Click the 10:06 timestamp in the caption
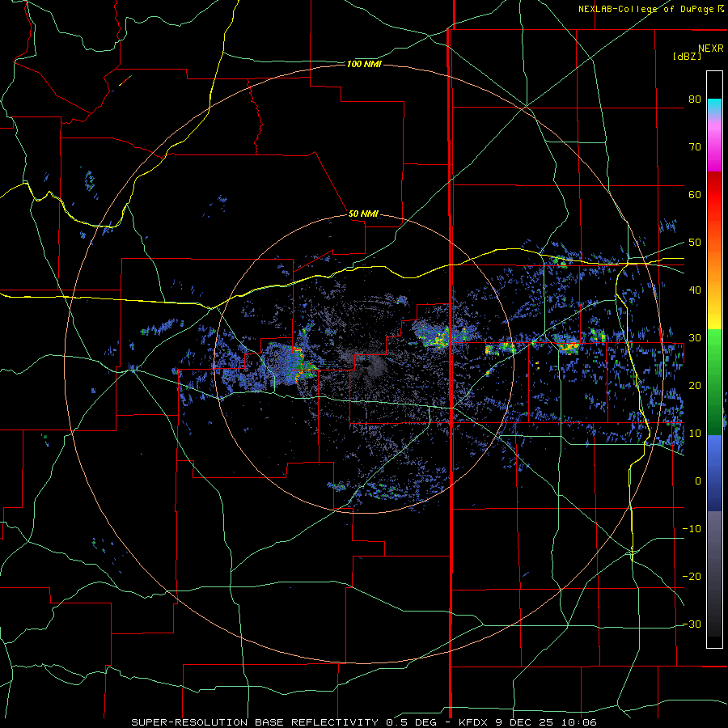Viewport: 728px width, 728px height. pos(581,722)
